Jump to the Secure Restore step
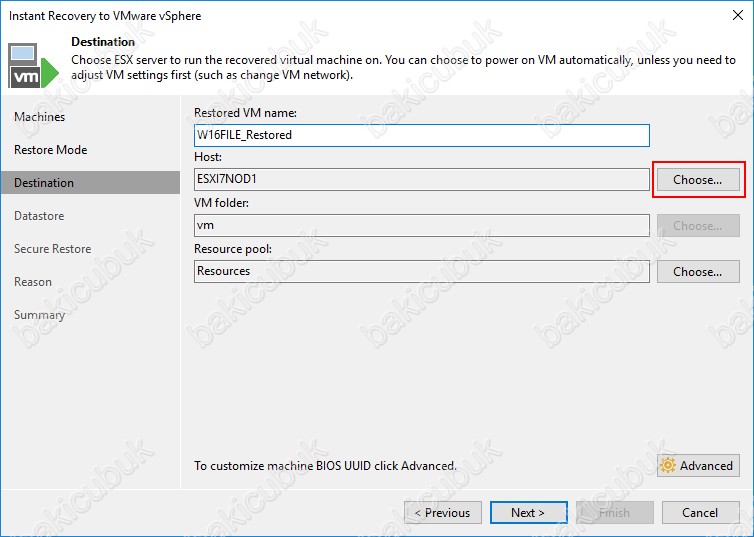Screen dimensions: 754x537 click(52, 249)
